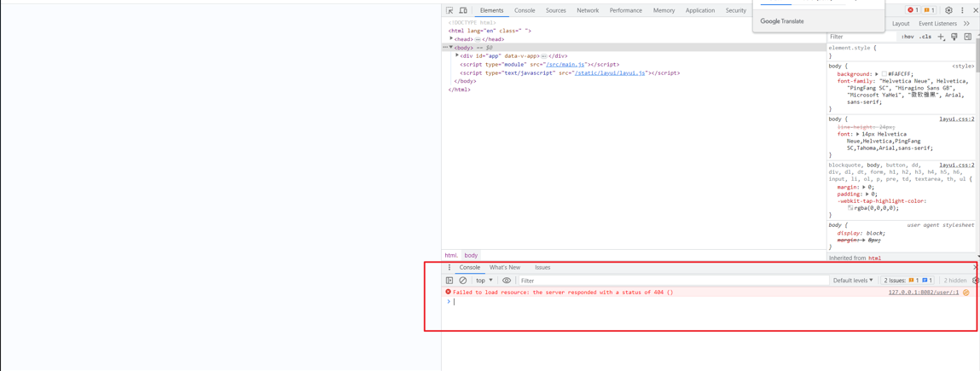
Task: Switch to the top Console panel tab
Action: tap(525, 10)
